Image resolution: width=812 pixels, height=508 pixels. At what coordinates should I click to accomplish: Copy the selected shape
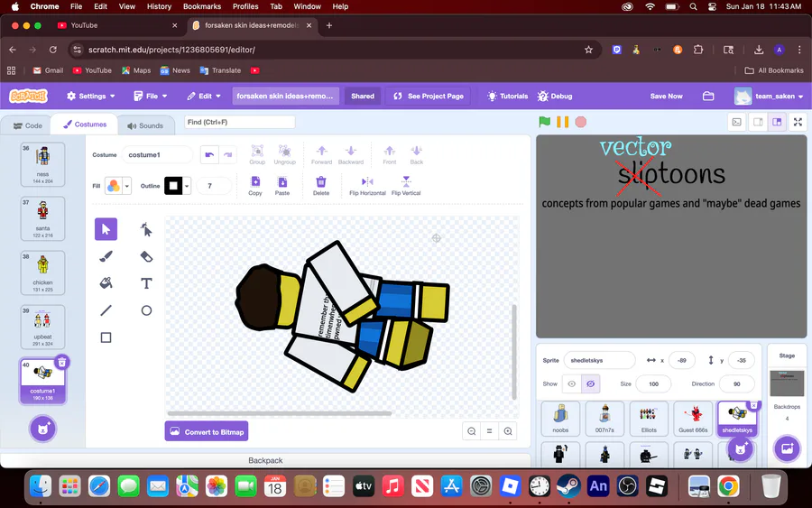[255, 186]
